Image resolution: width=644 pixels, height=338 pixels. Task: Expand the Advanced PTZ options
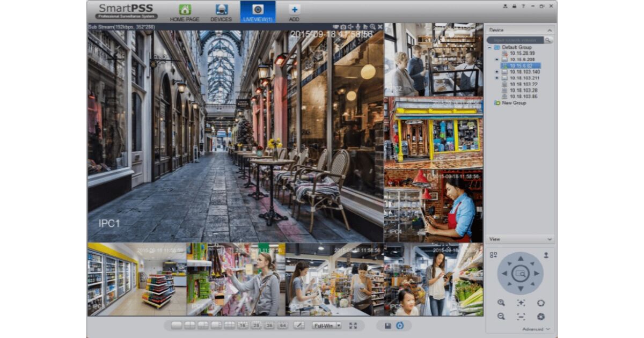(536, 329)
